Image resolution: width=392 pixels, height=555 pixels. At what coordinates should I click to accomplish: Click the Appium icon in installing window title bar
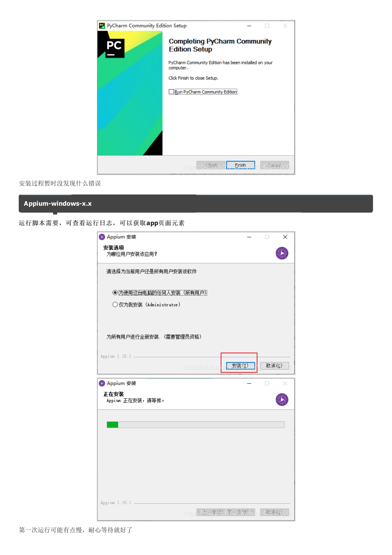(102, 383)
